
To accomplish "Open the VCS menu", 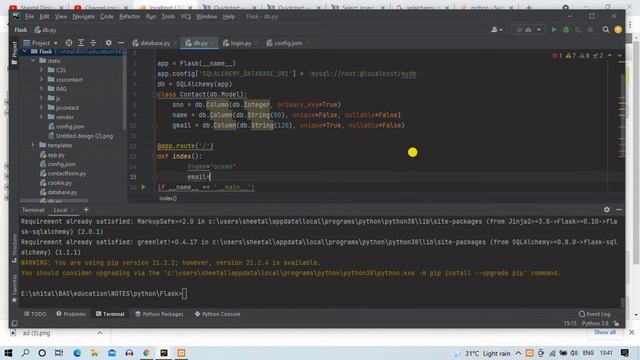I will (185, 17).
